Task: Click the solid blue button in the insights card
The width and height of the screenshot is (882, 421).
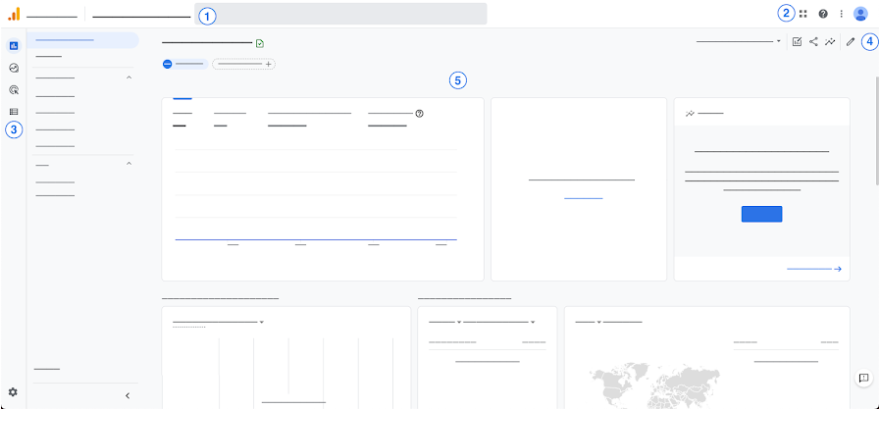Action: tap(762, 214)
